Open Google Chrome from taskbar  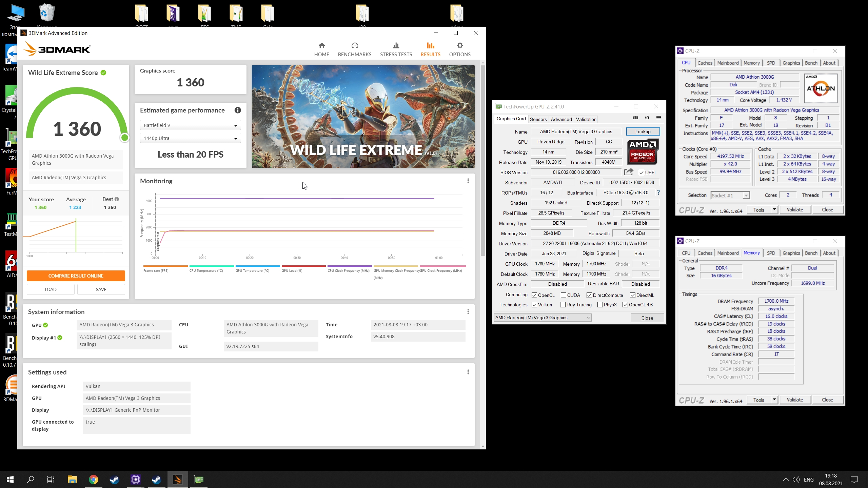point(93,480)
